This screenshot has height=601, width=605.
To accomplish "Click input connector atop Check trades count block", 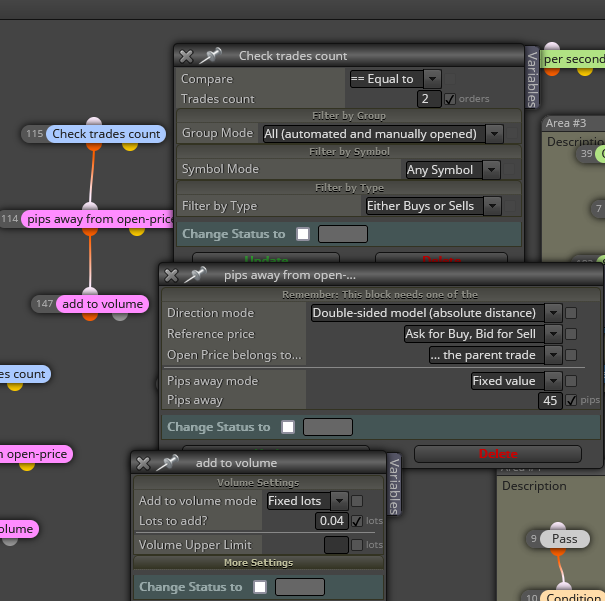I will [94, 122].
